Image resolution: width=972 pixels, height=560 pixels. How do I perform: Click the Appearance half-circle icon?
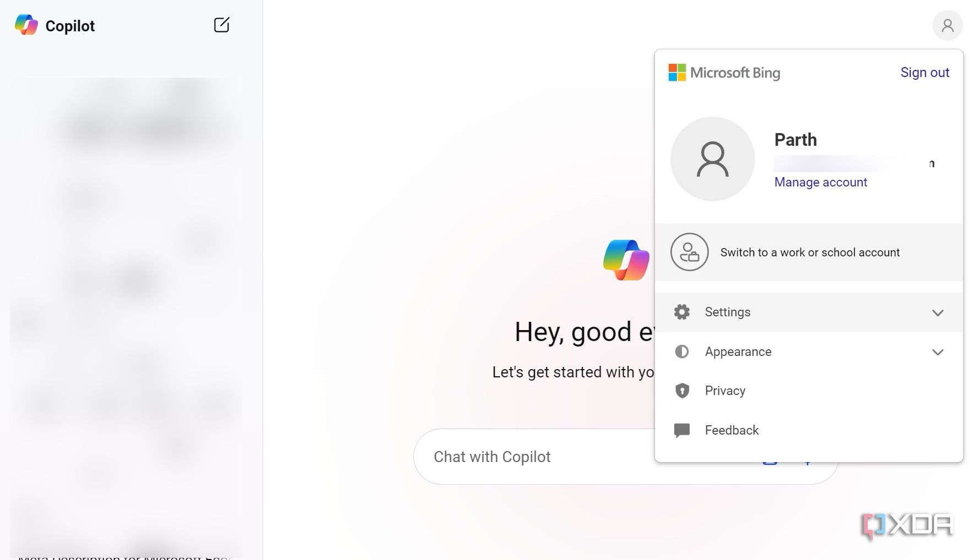point(682,352)
